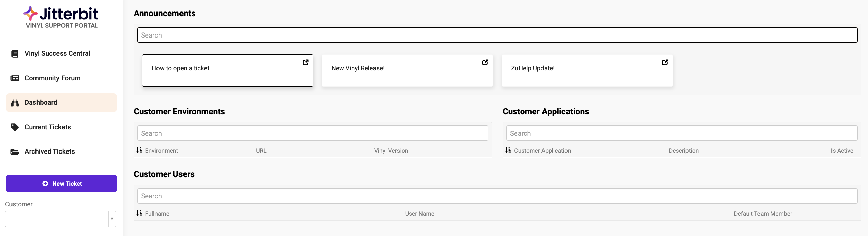Open Archived Tickets page
Image resolution: width=868 pixels, height=236 pixels.
62,152
